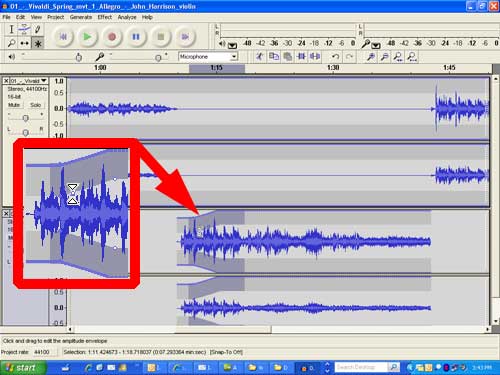Screen dimensions: 500x375
Task: Open the Edit menu
Action: click(20, 17)
